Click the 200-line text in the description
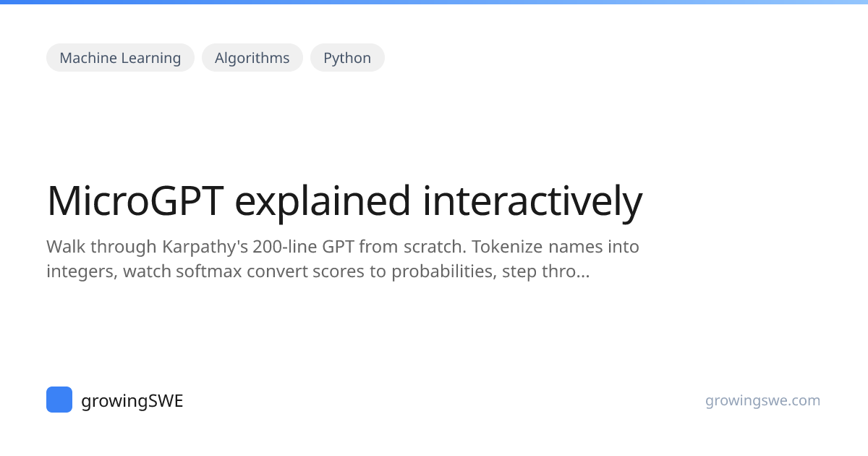868x456 pixels. [x=285, y=247]
